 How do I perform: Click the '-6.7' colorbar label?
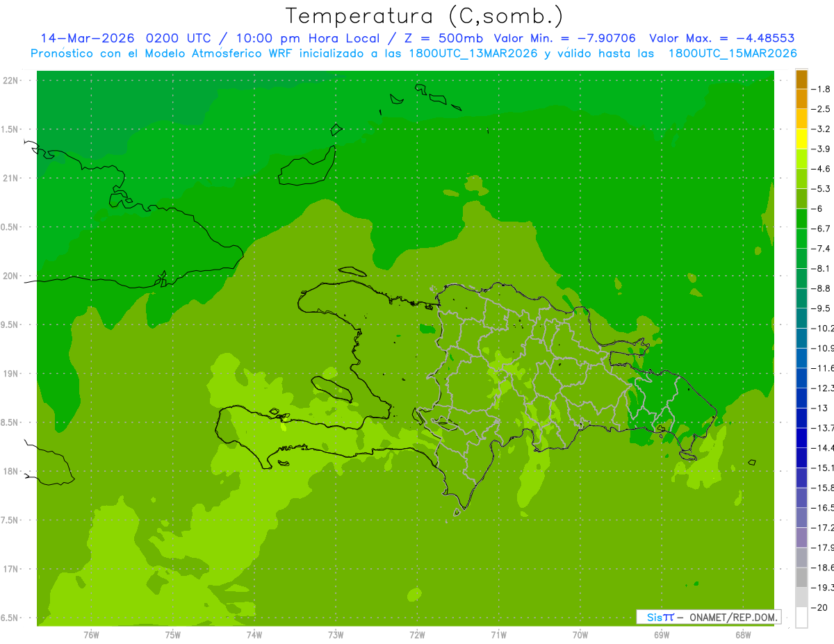click(x=821, y=229)
